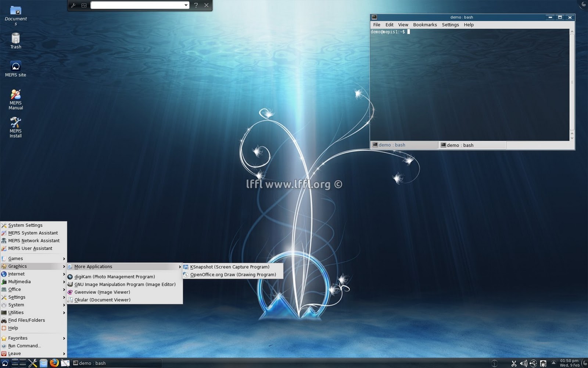The height and width of the screenshot is (368, 588).
Task: Open the Plasma toolbox at top-right corner
Action: coord(584,4)
